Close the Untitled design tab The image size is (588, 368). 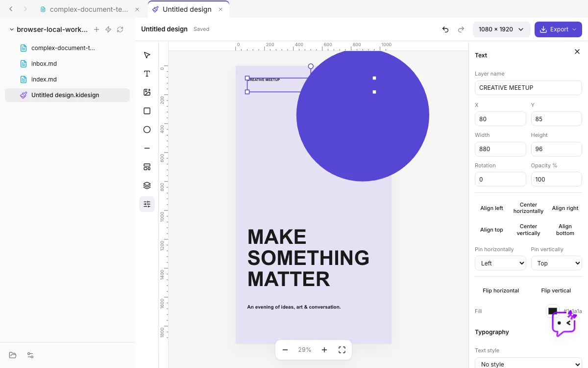pos(220,9)
